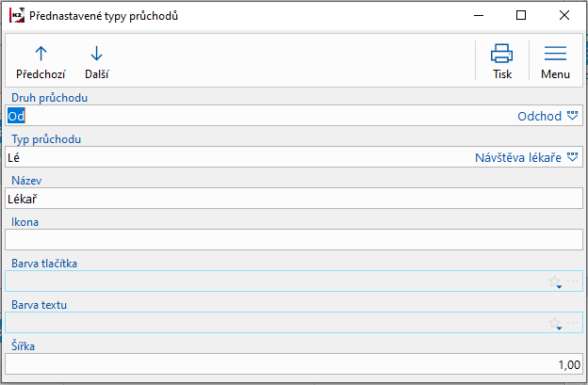588x385 pixels.
Task: Click the Název field containing Lékař
Action: [283, 199]
